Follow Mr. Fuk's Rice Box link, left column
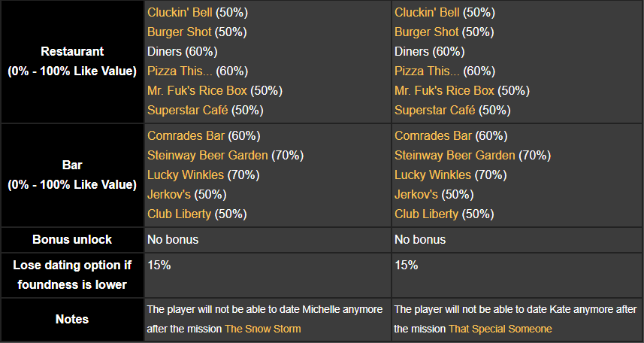 click(x=197, y=91)
